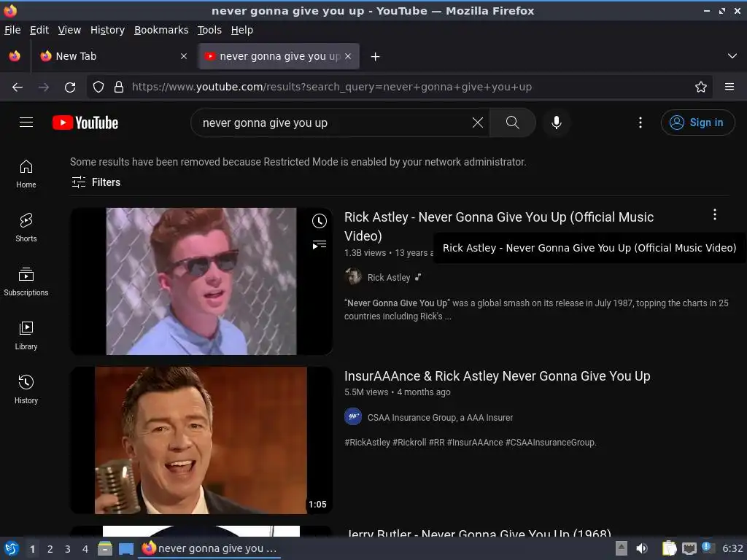Viewport: 747px width, 560px height.
Task: Click the magnifying glass search button
Action: tap(513, 122)
